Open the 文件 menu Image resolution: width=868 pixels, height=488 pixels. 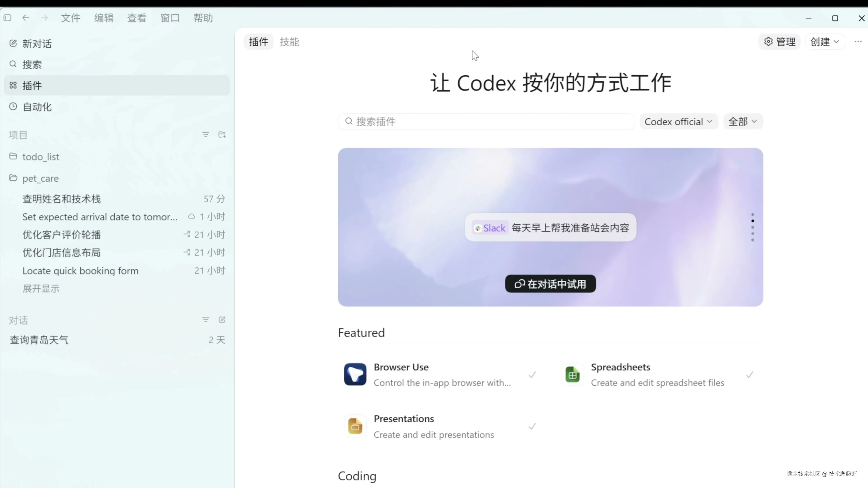(x=71, y=18)
